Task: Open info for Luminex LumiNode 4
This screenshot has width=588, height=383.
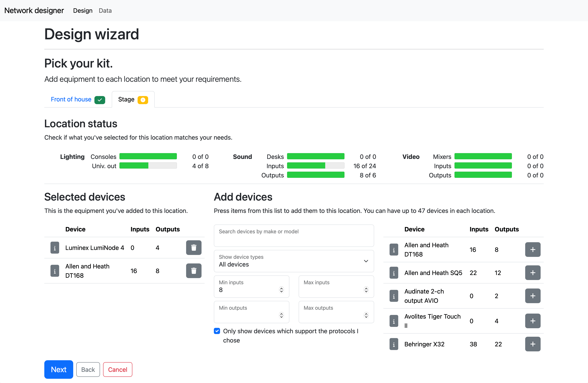Action: [55, 247]
